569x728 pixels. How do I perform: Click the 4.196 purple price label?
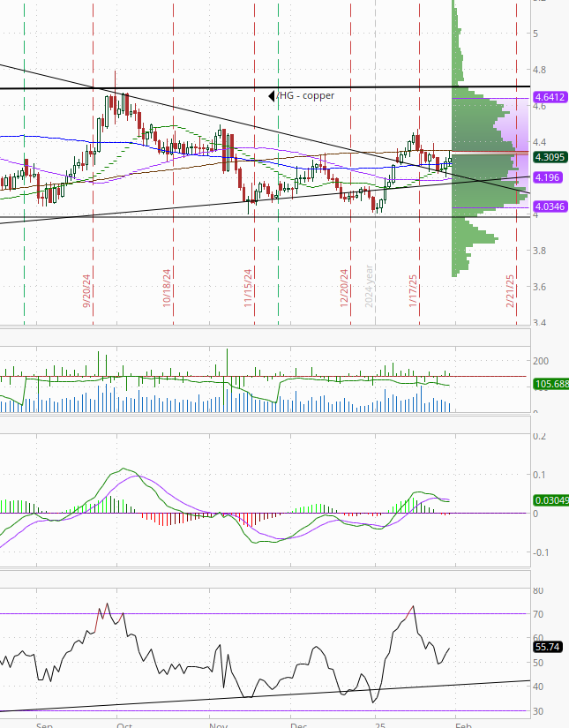[x=548, y=177]
